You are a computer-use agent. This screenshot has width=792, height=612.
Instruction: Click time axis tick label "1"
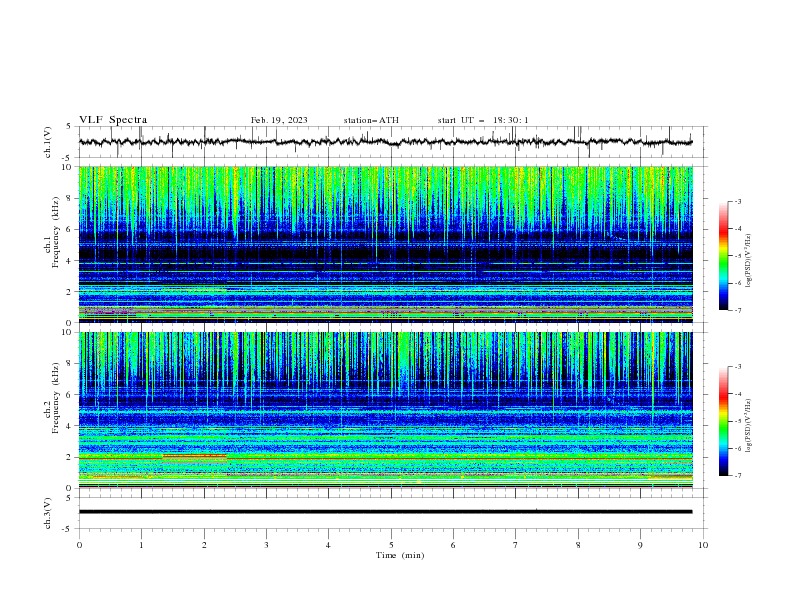tap(141, 545)
